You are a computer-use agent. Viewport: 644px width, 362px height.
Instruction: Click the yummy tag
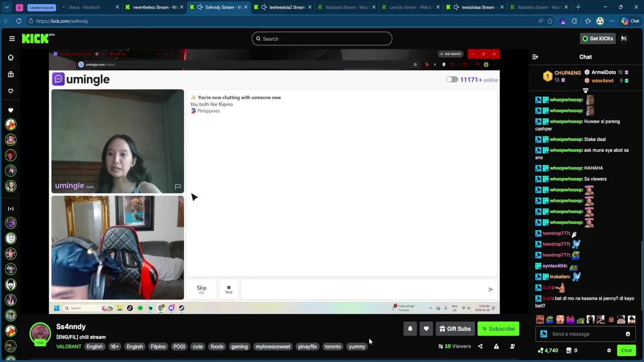tap(357, 346)
